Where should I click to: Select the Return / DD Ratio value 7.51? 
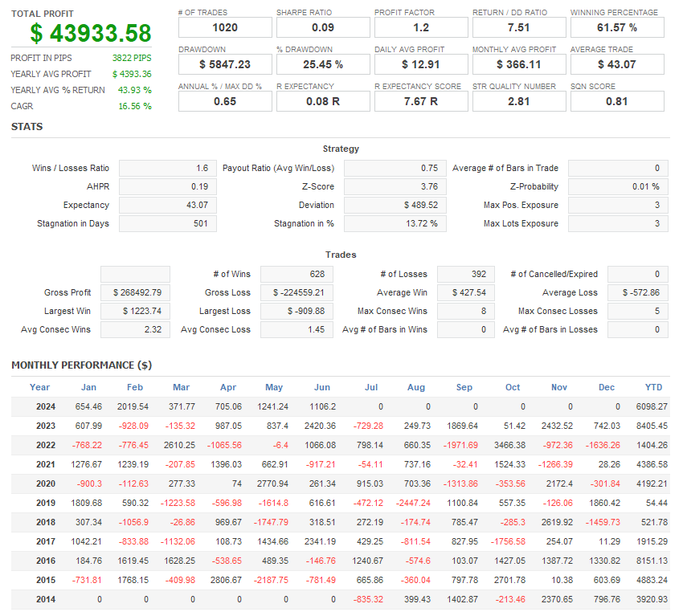tap(519, 27)
